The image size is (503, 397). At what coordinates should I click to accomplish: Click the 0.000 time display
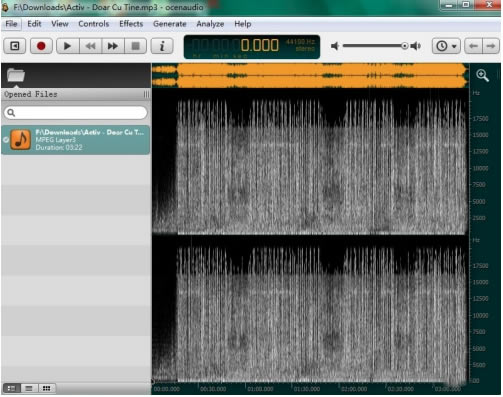pos(259,45)
